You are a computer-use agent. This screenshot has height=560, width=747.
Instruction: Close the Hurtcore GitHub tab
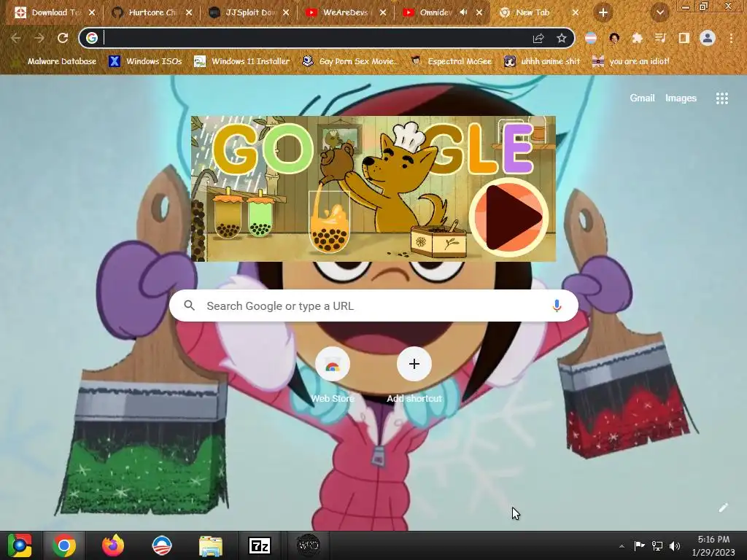[189, 12]
